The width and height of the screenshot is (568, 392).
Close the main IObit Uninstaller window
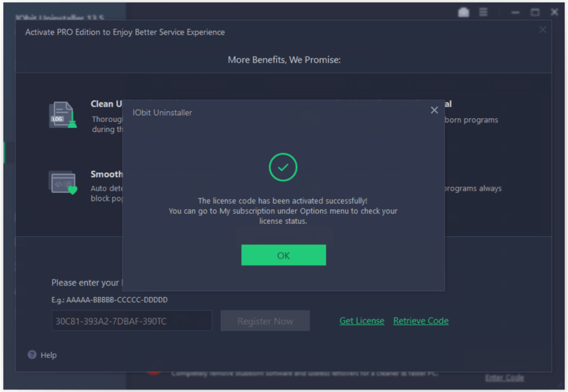(x=554, y=12)
